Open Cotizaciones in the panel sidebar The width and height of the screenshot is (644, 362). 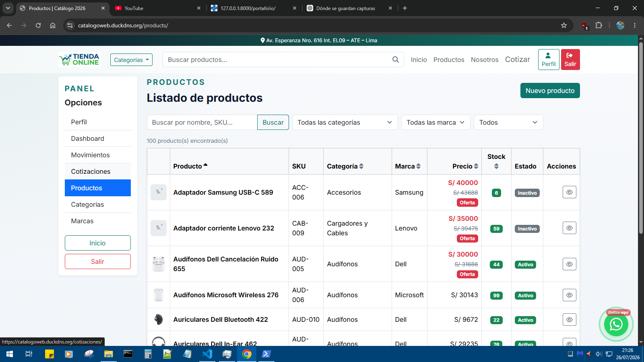point(98,171)
